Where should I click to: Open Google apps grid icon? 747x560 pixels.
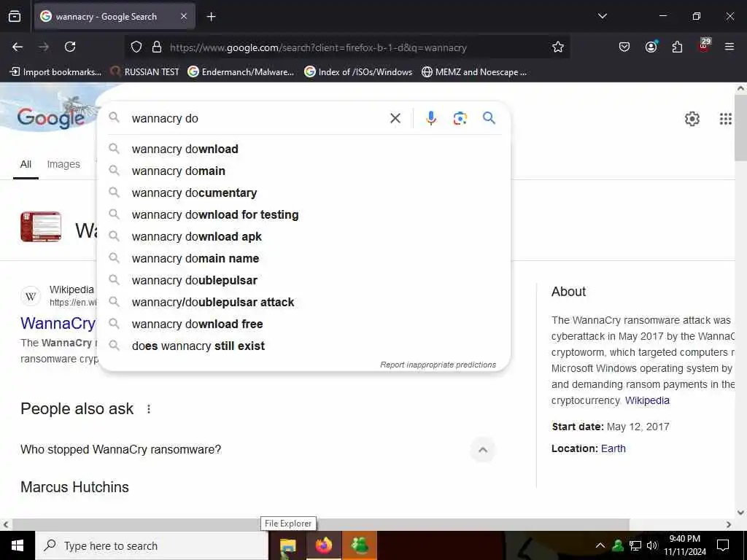[x=726, y=119]
